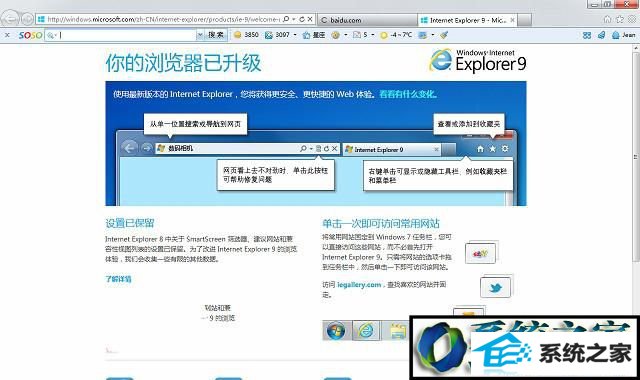Click the 设置已保留 heading
This screenshot has height=380, width=640.
coord(130,223)
